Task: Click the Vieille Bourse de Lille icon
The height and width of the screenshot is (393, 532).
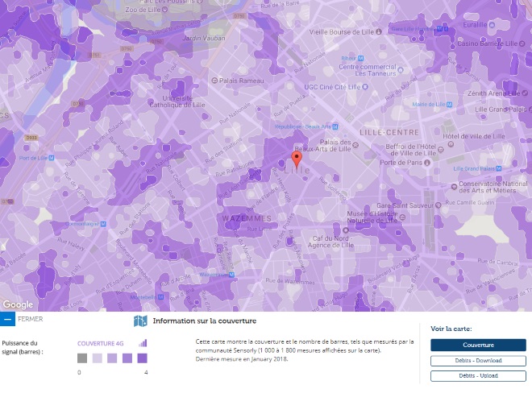Action: pyautogui.click(x=303, y=32)
